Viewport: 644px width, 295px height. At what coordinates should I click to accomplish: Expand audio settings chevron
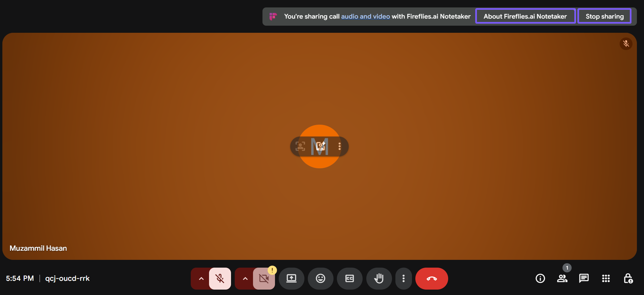pos(201,278)
